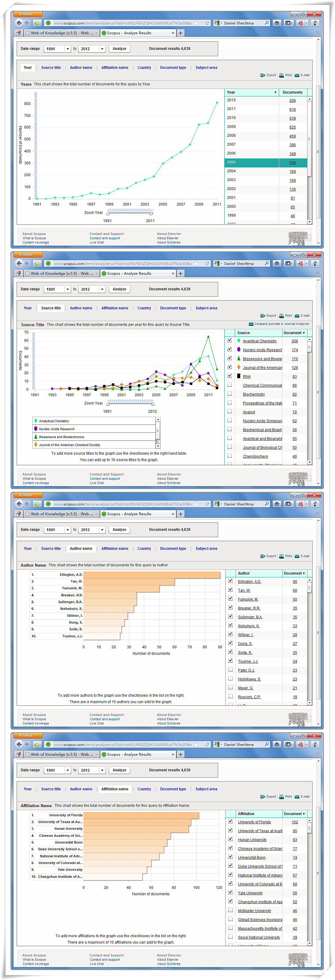Click E-mail envelope icon above Affiliation Name chart
This screenshot has height=980, width=335.
297,797
